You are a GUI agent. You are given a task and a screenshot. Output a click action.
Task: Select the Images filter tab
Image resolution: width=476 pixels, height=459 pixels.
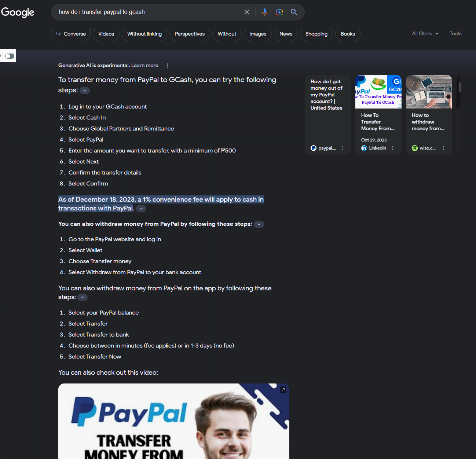(258, 34)
